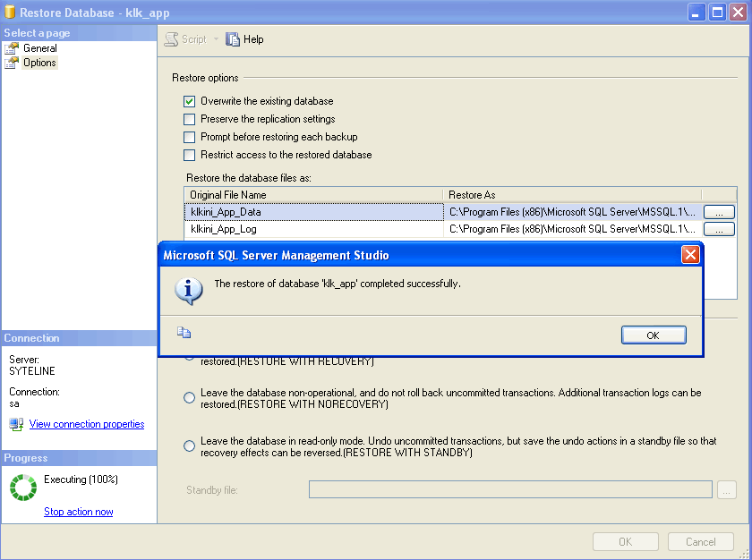Switch to the General page

42,47
